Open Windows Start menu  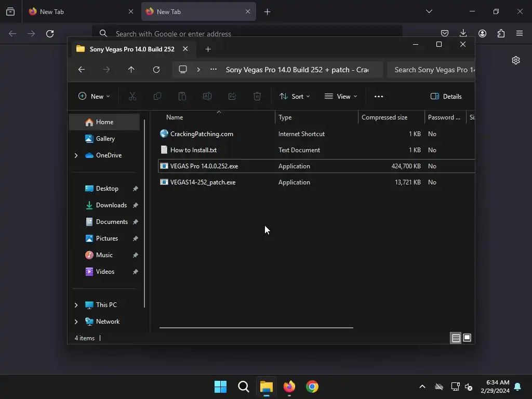[220, 387]
